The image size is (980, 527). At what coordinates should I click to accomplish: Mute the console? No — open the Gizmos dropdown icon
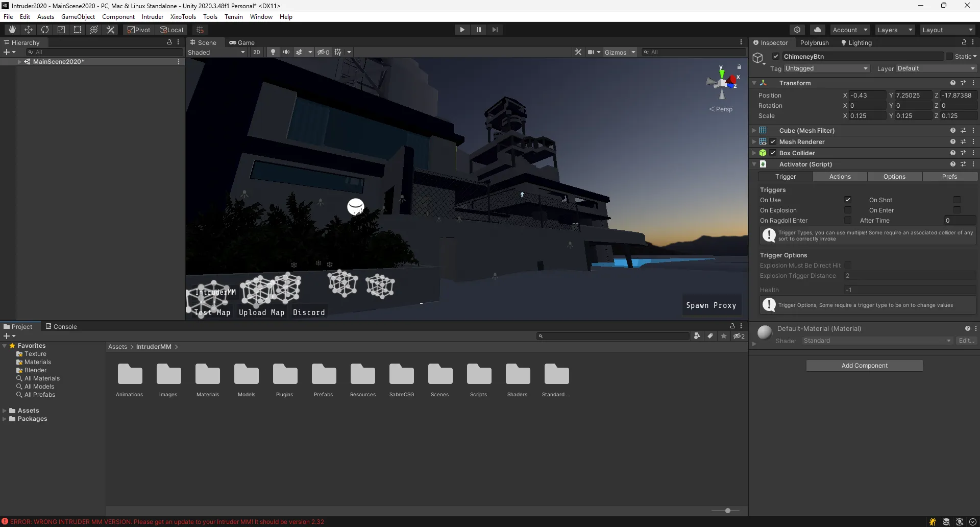633,52
